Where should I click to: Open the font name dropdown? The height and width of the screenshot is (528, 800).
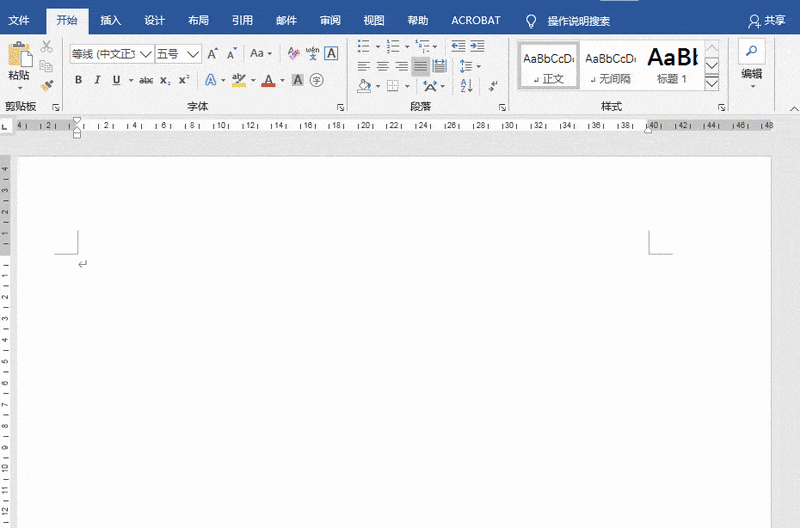pyautogui.click(x=146, y=54)
